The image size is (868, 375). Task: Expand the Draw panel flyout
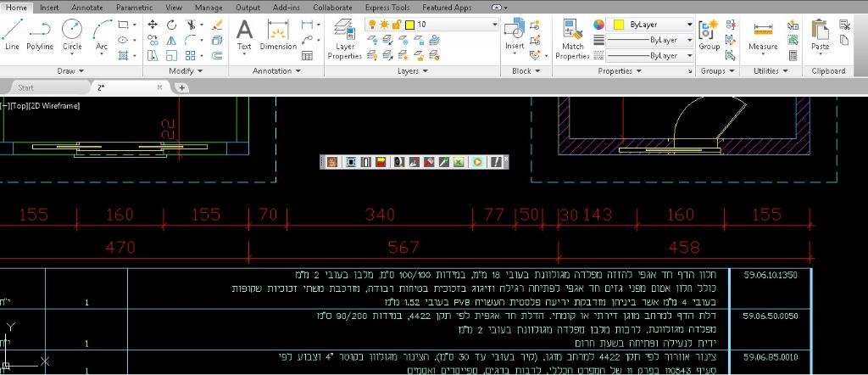coord(81,71)
